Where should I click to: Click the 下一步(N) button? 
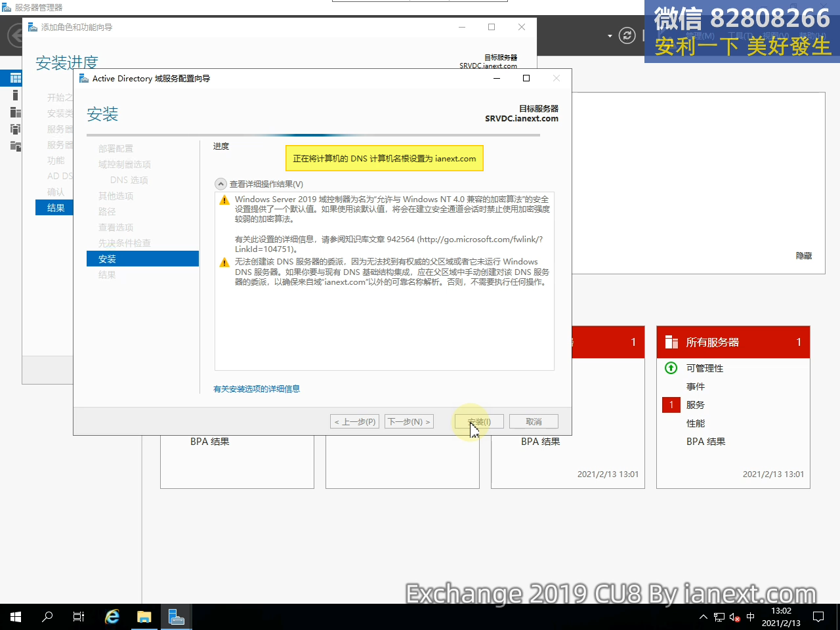409,422
